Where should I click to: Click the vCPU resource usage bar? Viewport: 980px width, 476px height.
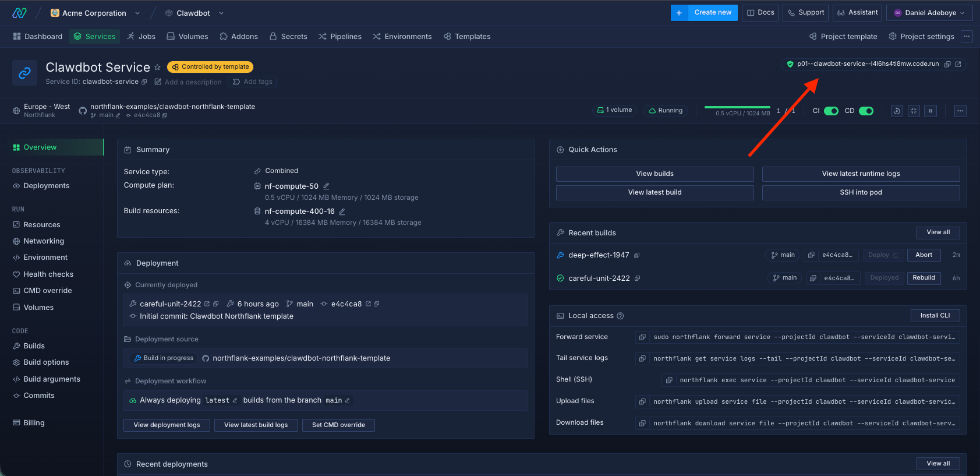[737, 108]
